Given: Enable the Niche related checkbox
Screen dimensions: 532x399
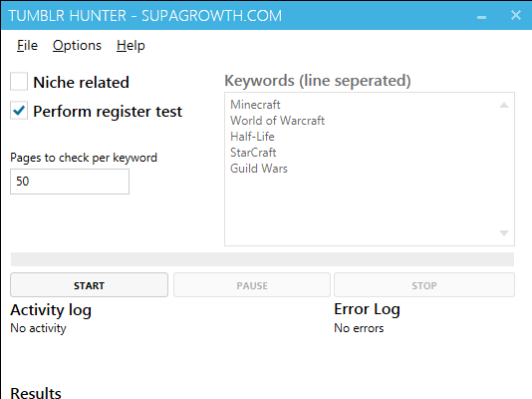Looking at the screenshot, I should pyautogui.click(x=19, y=81).
